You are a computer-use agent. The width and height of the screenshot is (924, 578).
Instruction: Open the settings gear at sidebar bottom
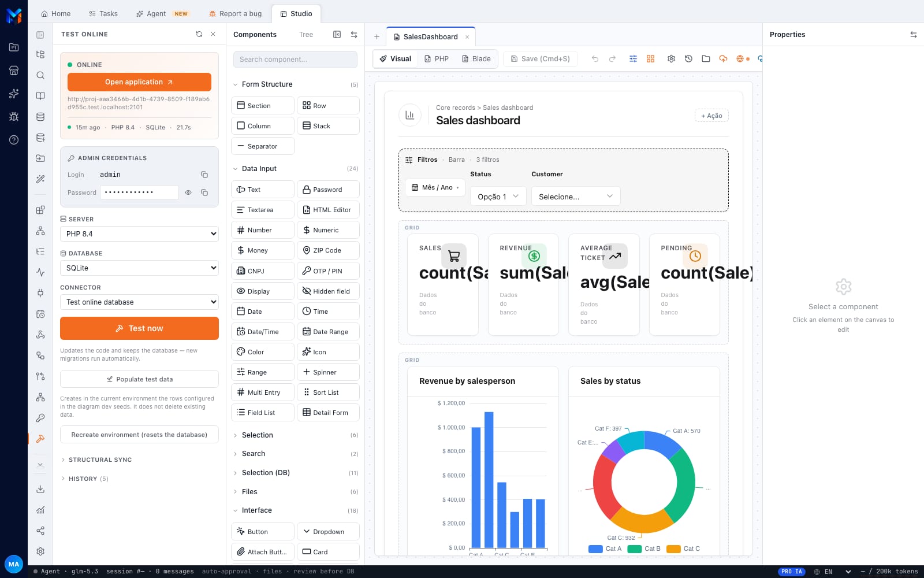coord(40,551)
